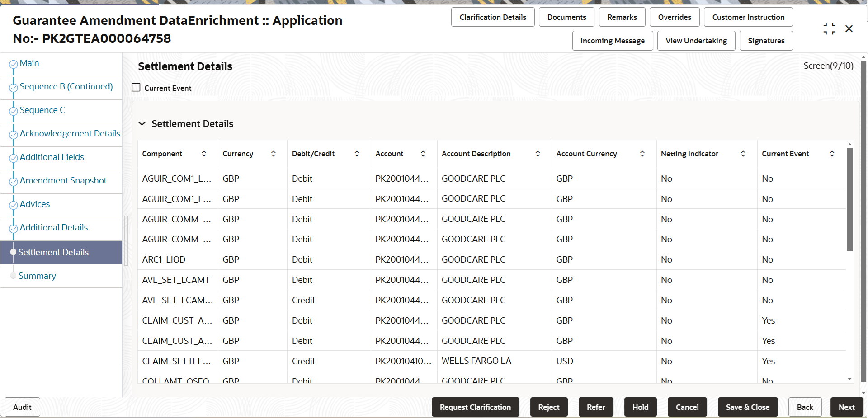Jump to the Summary step
This screenshot has height=418, width=868.
(x=37, y=276)
